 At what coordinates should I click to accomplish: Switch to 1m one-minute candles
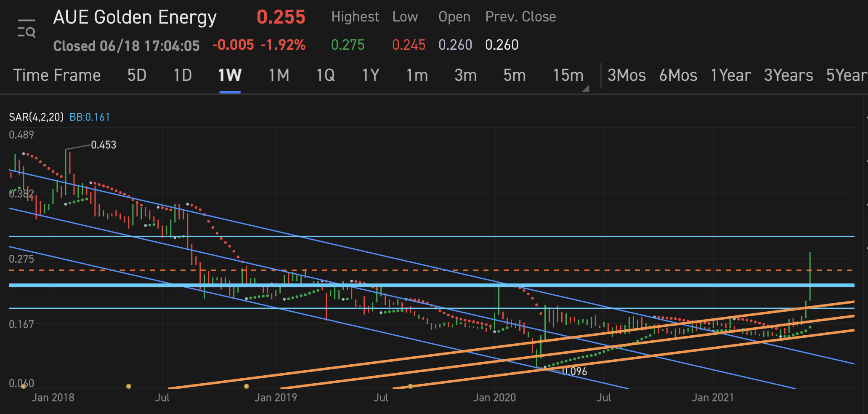click(x=417, y=75)
